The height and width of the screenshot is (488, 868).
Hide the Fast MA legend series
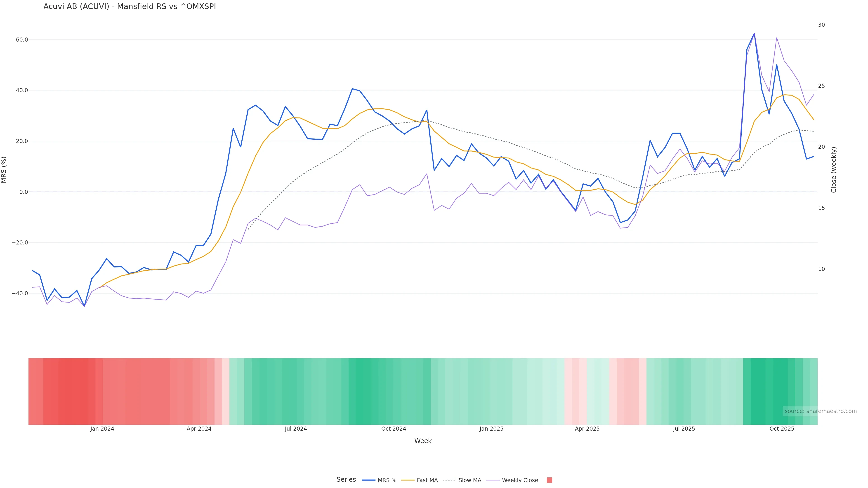click(x=420, y=480)
